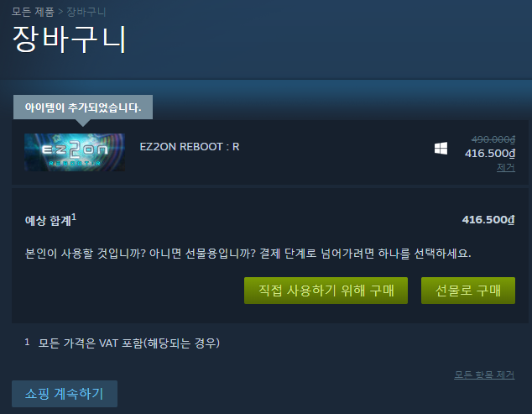Click the VAT 포함 footnote text
Viewport: 532px width, 414px height.
[128, 343]
